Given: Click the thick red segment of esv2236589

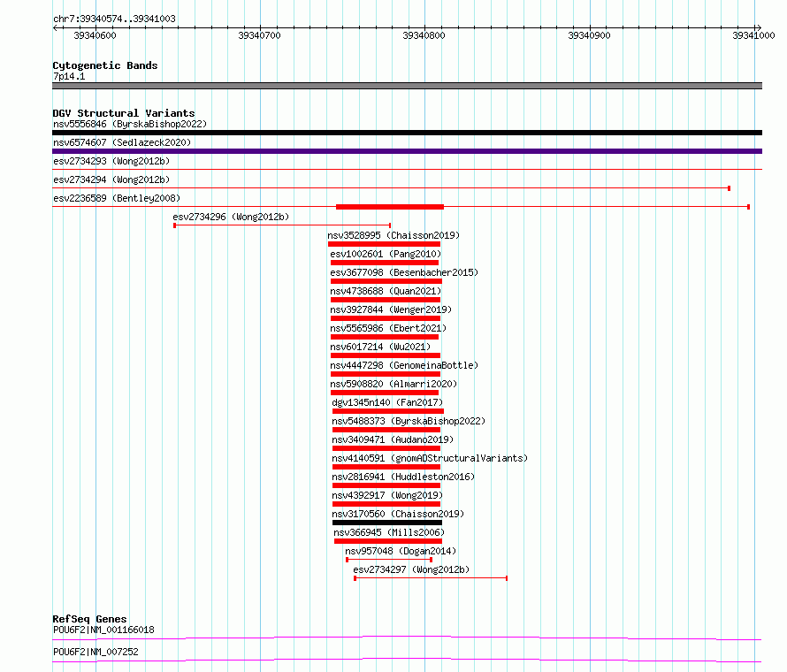Looking at the screenshot, I should pos(390,207).
